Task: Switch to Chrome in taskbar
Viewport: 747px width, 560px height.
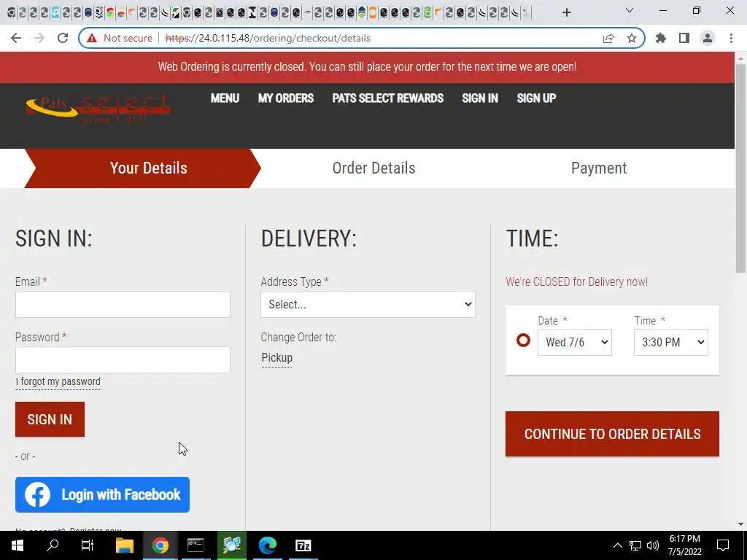Action: click(160, 545)
